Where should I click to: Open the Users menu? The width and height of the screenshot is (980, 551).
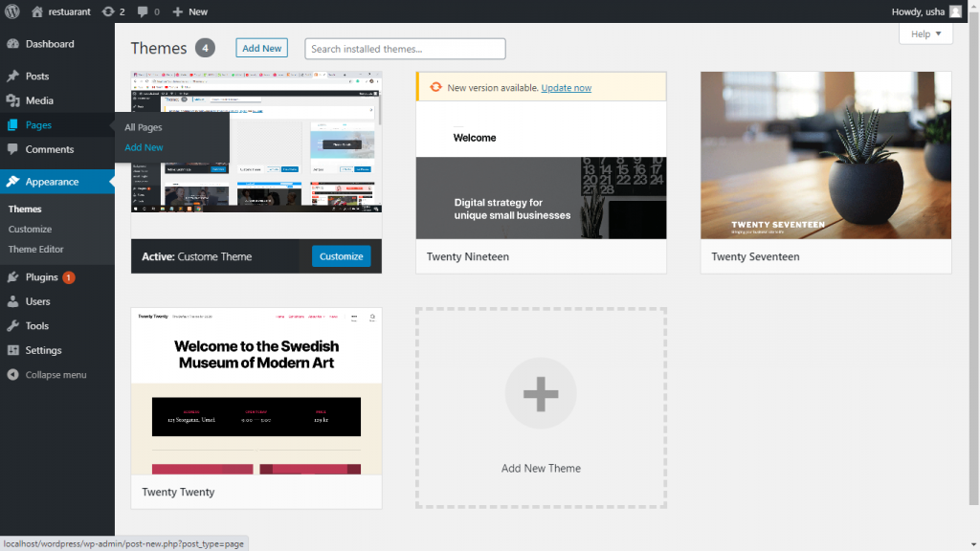coord(37,301)
